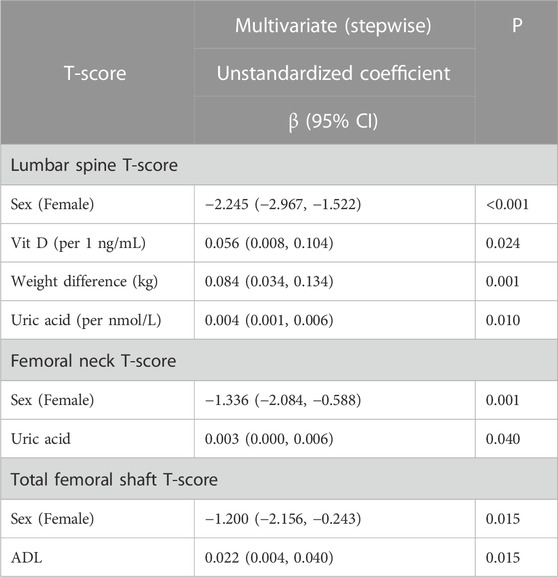Select the 0.040 P value cell
The image size is (558, 577).
pyautogui.click(x=516, y=439)
